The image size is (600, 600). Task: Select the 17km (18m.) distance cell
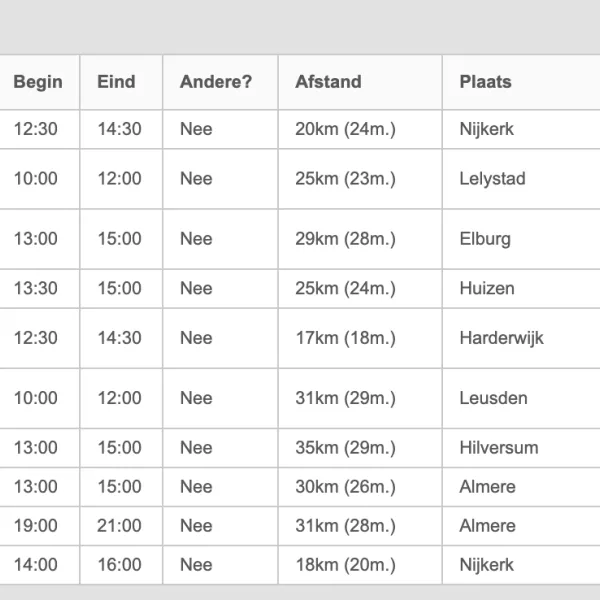[x=360, y=338]
